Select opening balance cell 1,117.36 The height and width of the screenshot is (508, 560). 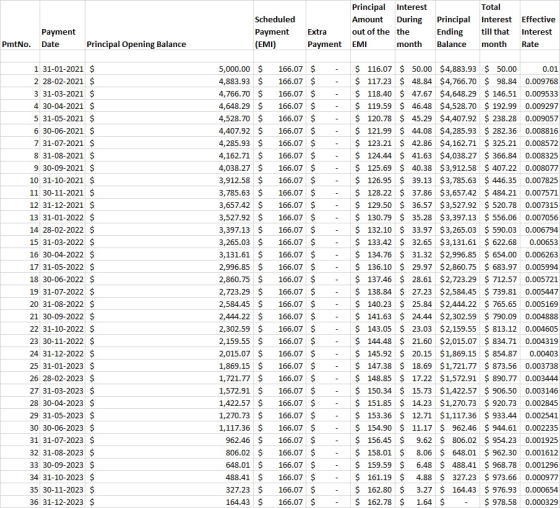pyautogui.click(x=169, y=428)
